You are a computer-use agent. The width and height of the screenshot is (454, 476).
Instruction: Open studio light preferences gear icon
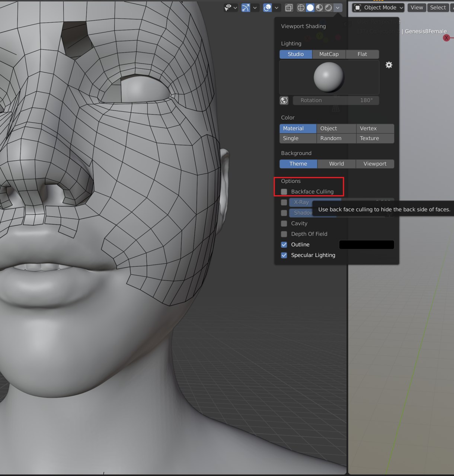[x=389, y=65]
